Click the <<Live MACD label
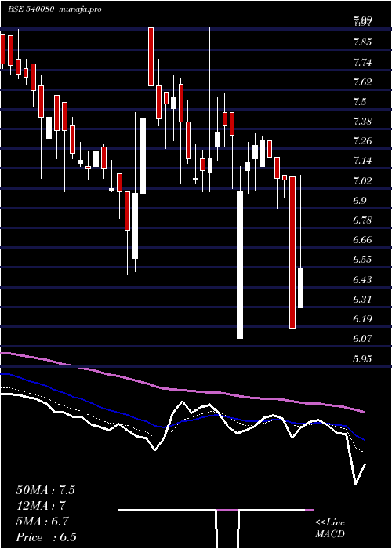 tap(330, 529)
